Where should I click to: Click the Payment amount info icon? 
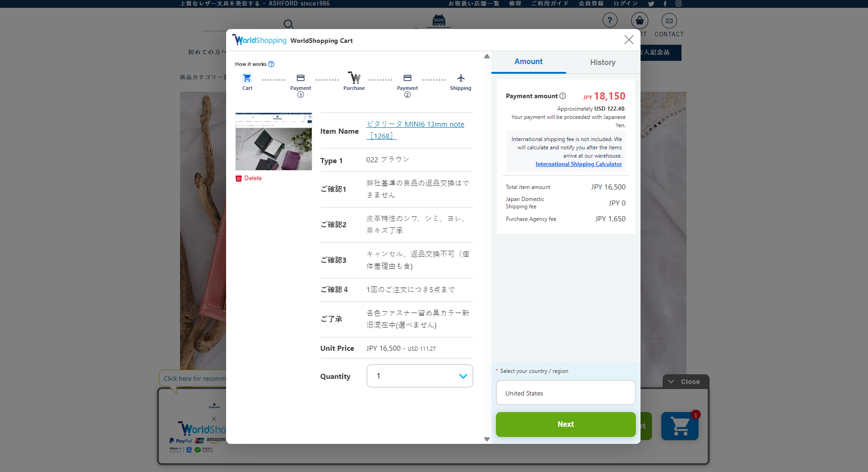point(563,96)
